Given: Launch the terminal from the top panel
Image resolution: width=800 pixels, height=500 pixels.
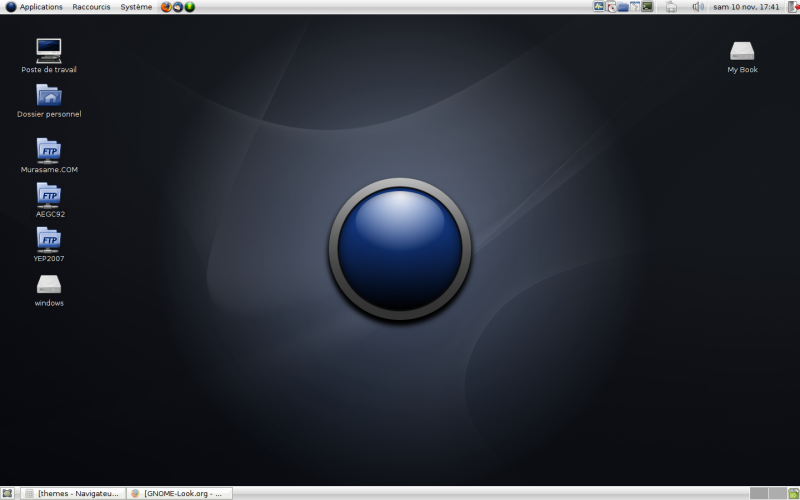Looking at the screenshot, I should point(647,7).
